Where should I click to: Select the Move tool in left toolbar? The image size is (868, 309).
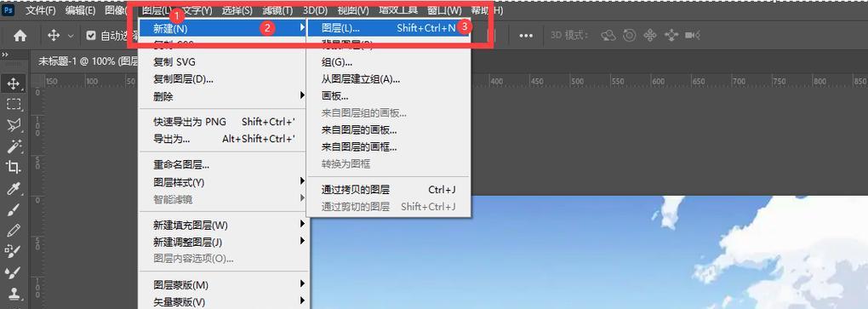pos(14,83)
